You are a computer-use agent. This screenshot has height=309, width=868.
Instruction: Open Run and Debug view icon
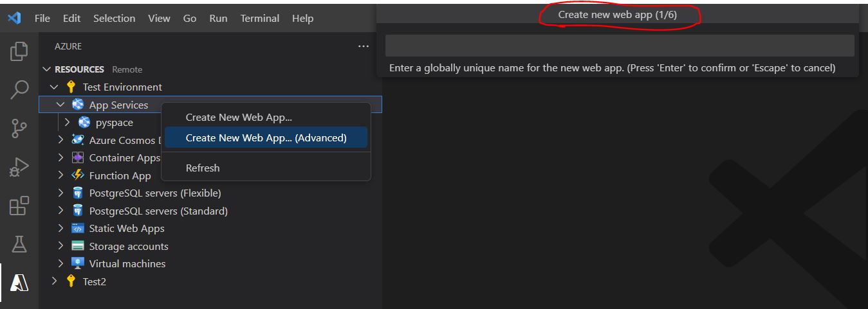point(19,167)
